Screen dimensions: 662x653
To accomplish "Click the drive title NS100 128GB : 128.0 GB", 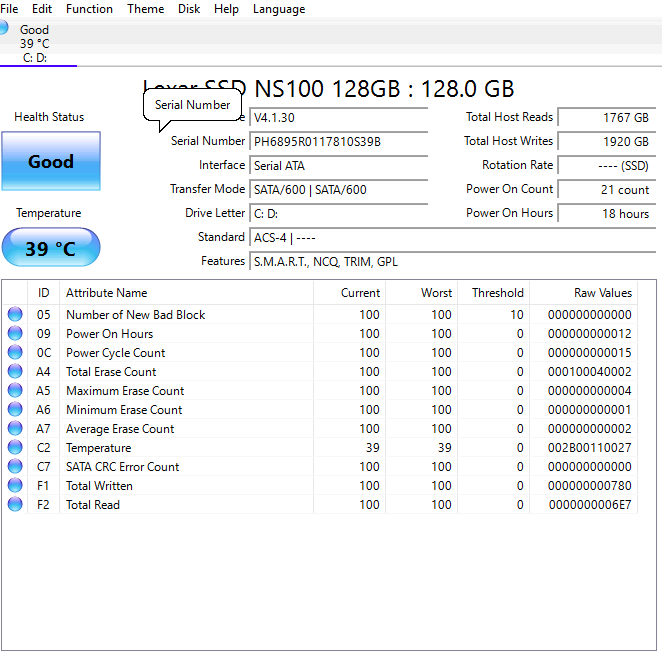I will tap(384, 89).
